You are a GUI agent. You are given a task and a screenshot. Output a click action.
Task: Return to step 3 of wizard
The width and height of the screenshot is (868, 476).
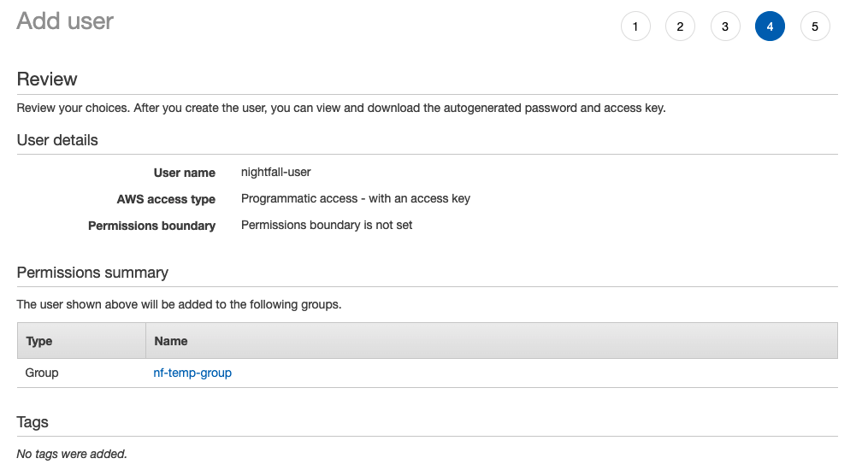[x=725, y=26]
